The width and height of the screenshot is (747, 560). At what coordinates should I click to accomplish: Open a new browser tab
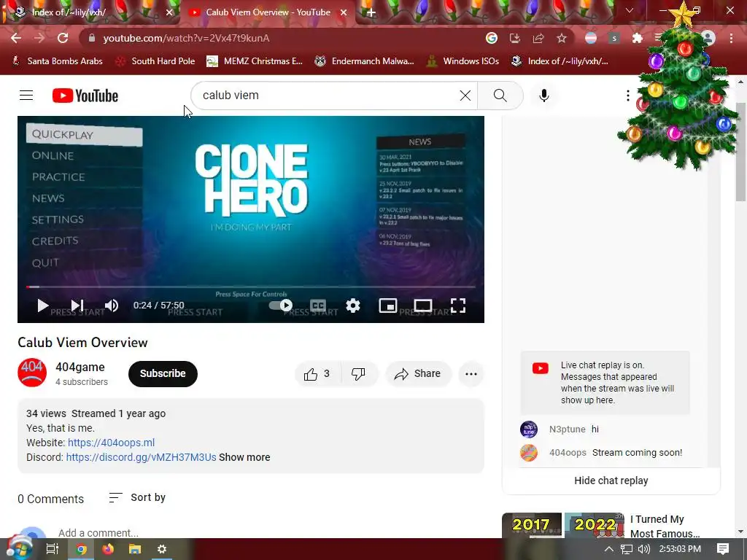coord(371,13)
